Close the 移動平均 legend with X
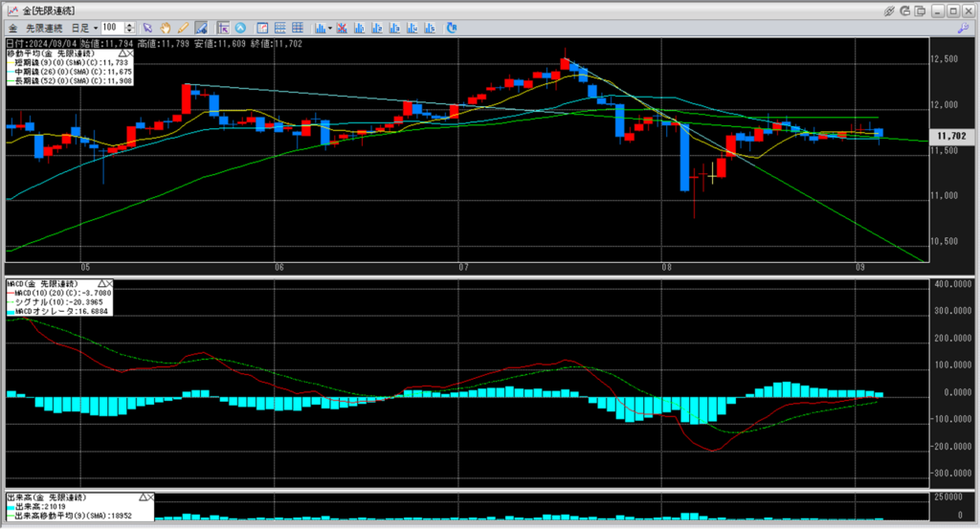 [130, 54]
